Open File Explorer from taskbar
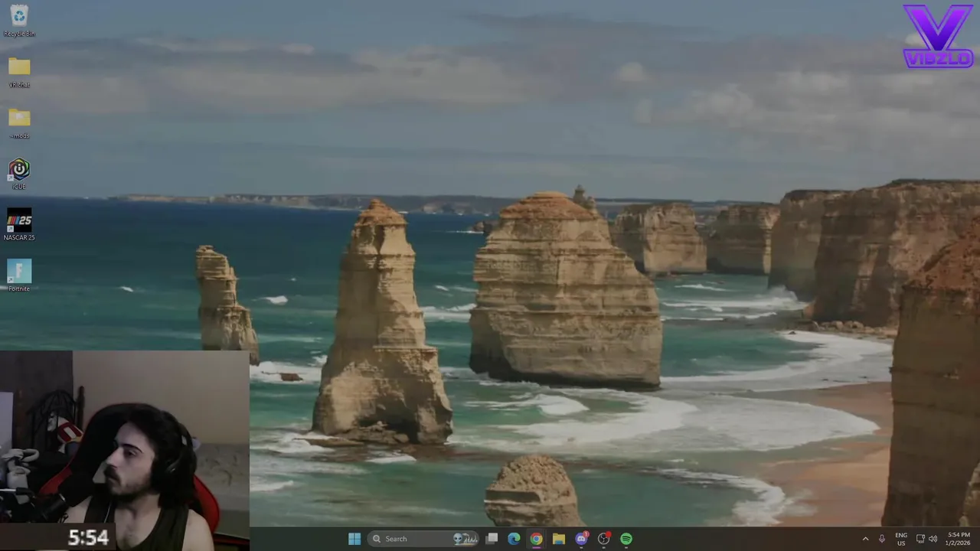 click(559, 539)
